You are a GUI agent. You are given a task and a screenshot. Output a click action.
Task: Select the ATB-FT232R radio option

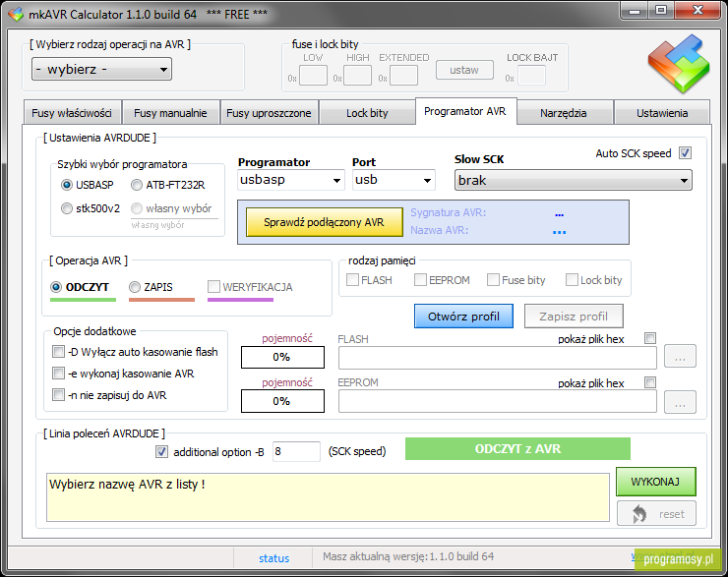[x=137, y=185]
